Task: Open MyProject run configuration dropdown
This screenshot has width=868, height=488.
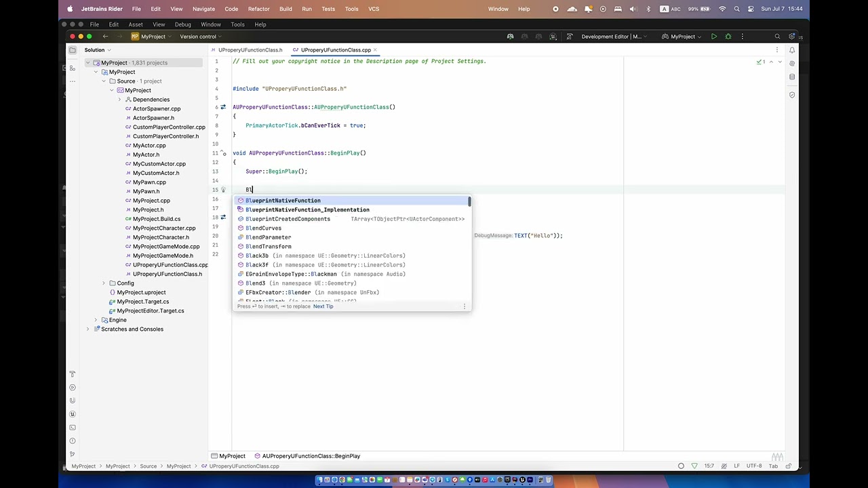Action: (x=683, y=37)
